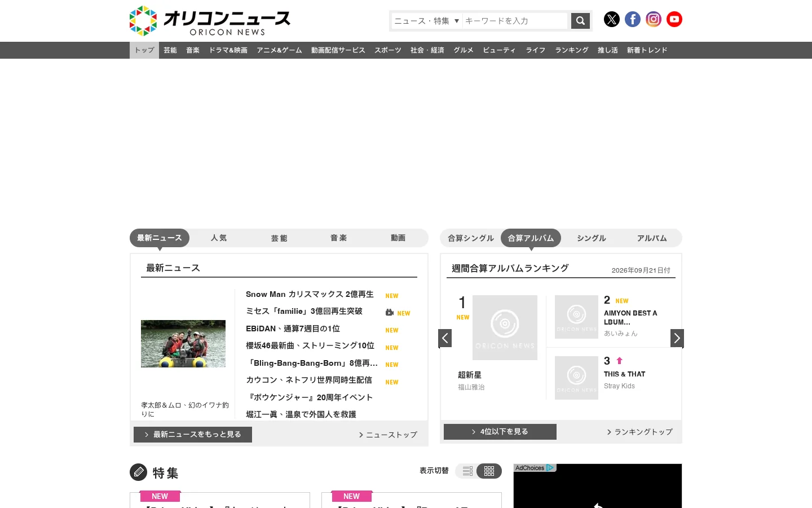
Task: Switch to 合算シングル ranking tab
Action: pos(471,238)
